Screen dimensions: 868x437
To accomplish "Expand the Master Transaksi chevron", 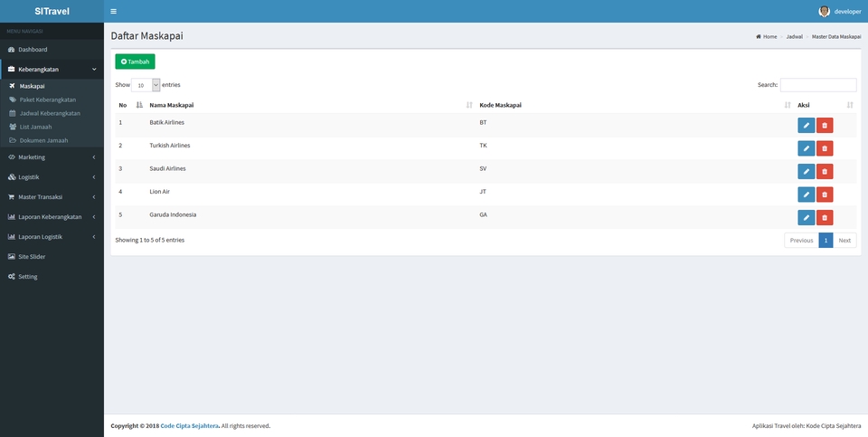I will 94,197.
